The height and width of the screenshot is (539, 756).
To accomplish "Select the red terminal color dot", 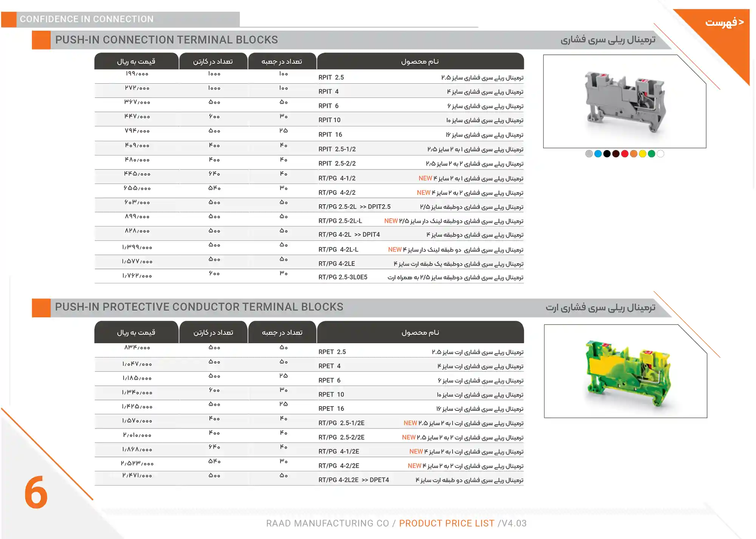I will pos(625,154).
